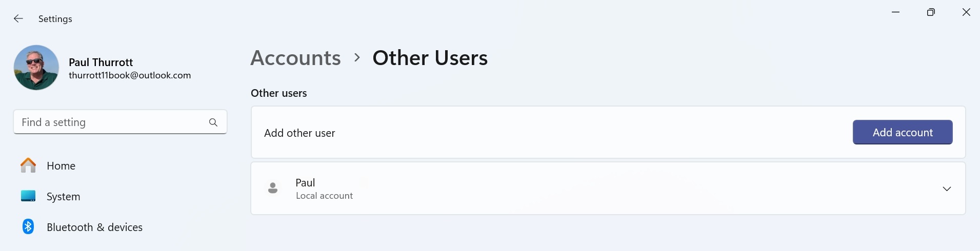This screenshot has width=980, height=251.
Task: Click the breadcrumb chevron separator
Action: (357, 58)
